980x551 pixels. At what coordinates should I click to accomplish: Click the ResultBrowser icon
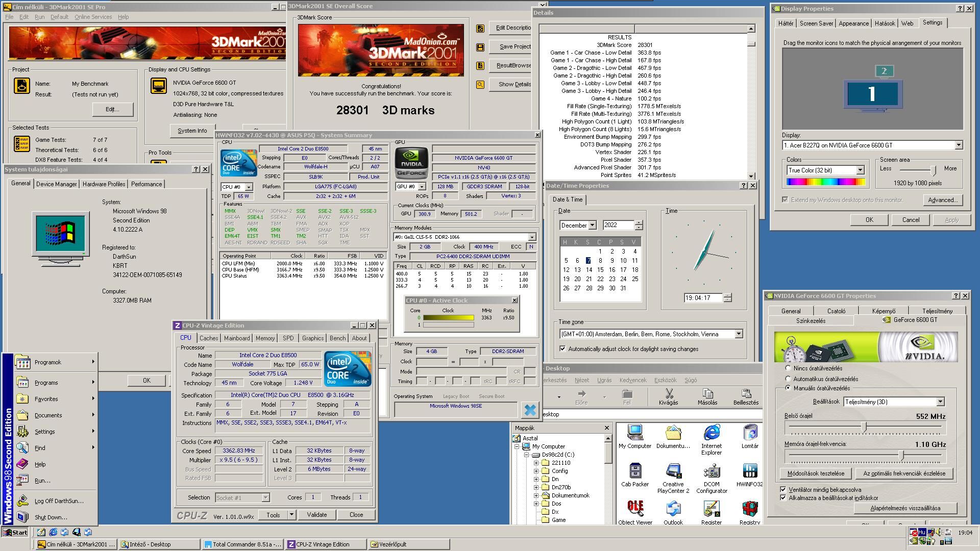pos(480,66)
